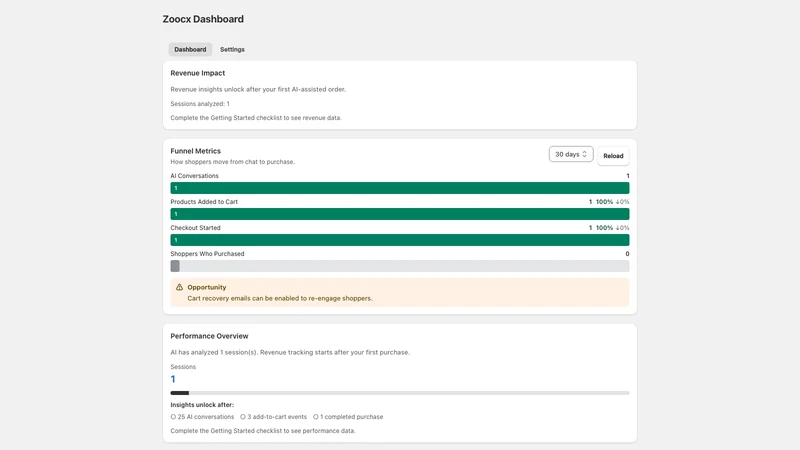Click the Zoocx Dashboard title
The height and width of the screenshot is (450, 800).
point(203,19)
